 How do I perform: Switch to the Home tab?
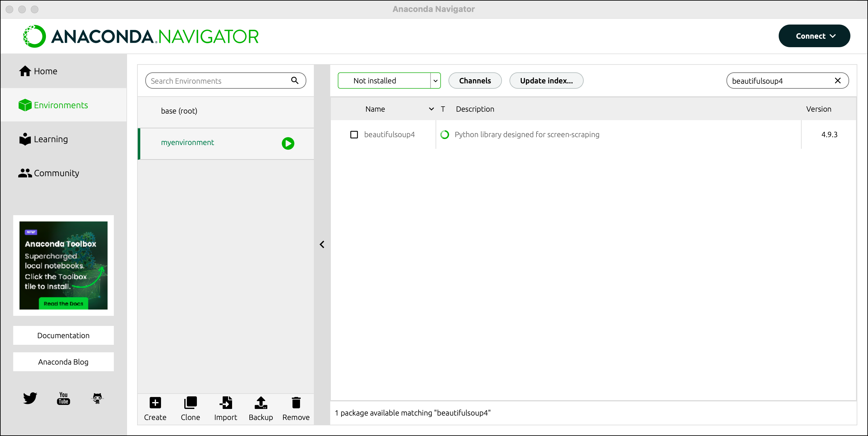[x=46, y=71]
